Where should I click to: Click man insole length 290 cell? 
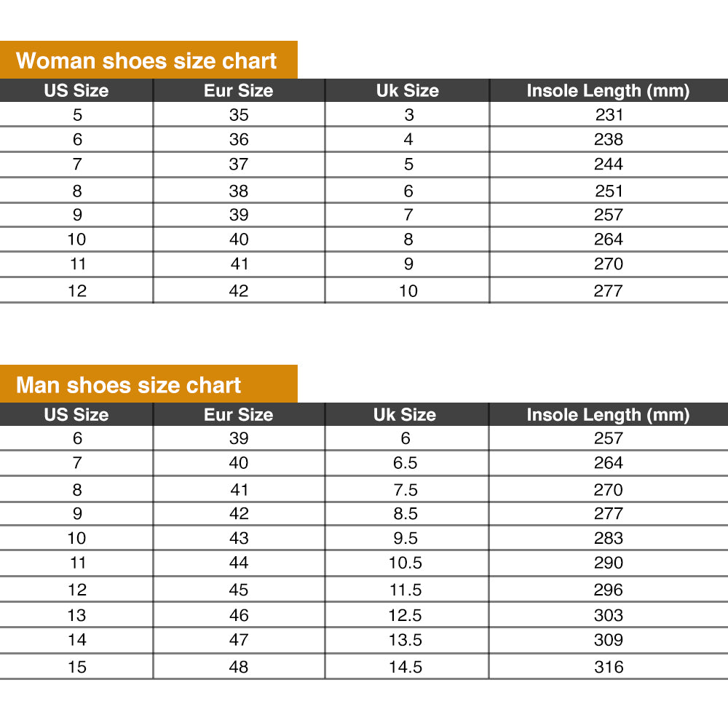609,563
